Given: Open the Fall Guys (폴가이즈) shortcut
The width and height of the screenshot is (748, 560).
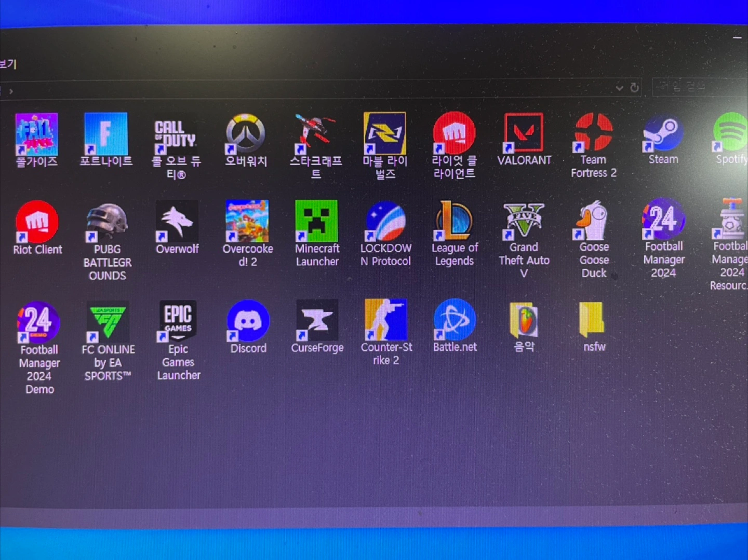Looking at the screenshot, I should (x=36, y=135).
